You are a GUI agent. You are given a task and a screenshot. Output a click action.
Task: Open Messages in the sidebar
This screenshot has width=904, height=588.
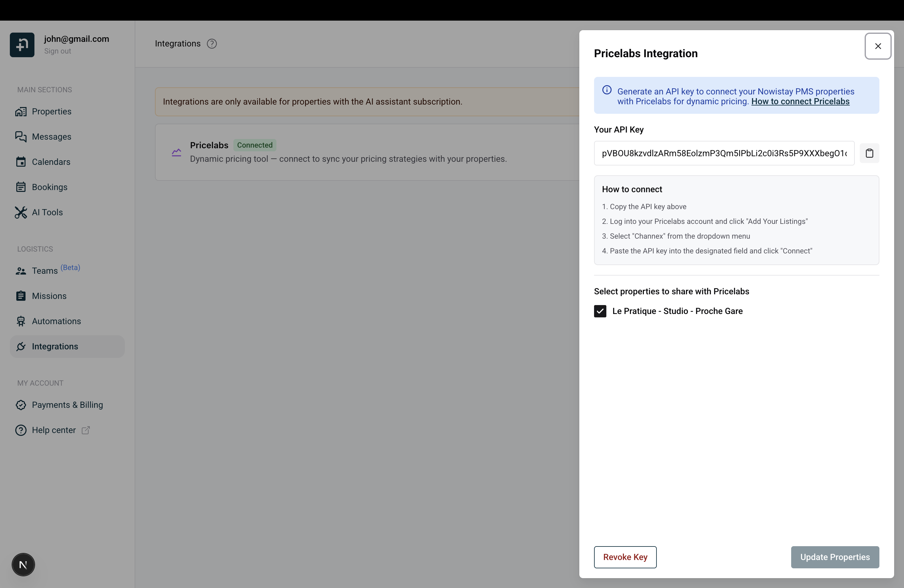click(67, 137)
